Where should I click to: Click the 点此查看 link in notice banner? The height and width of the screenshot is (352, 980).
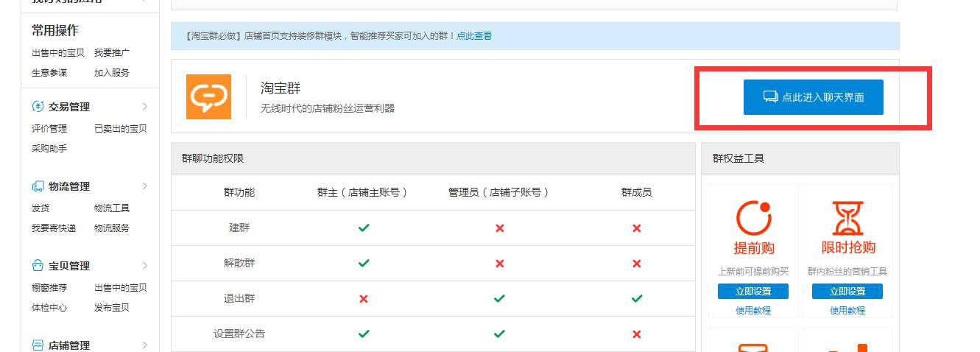pos(474,36)
